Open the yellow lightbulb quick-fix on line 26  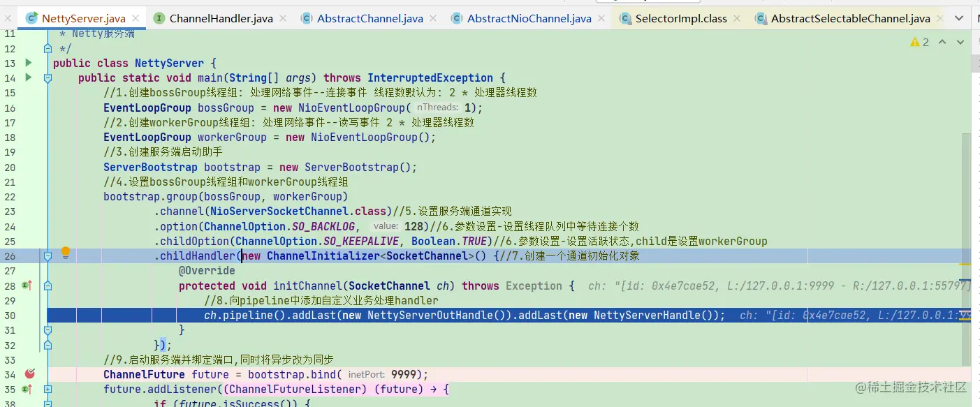[x=66, y=252]
